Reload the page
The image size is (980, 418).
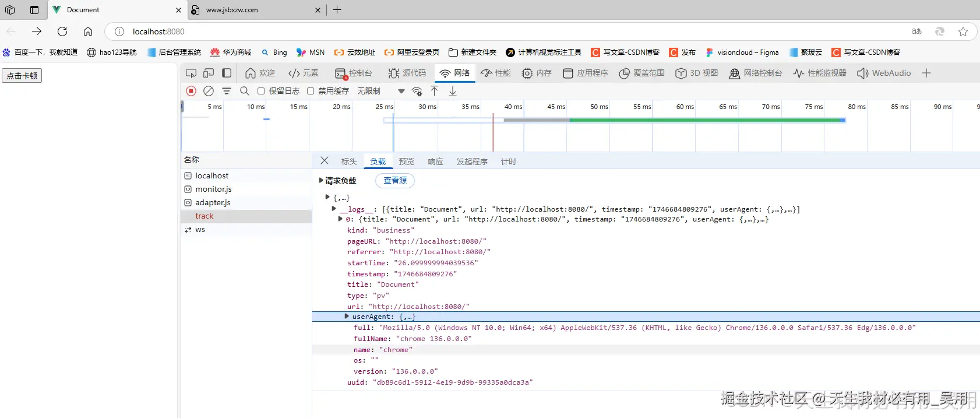pyautogui.click(x=62, y=31)
